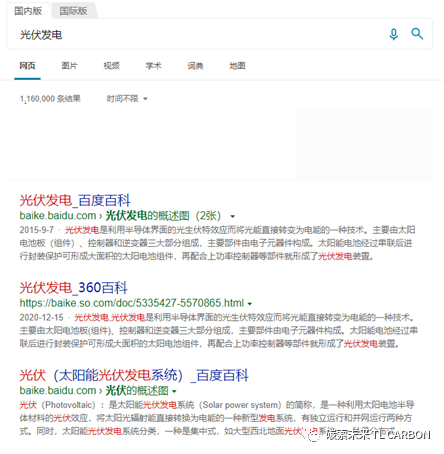Open the 地图 results tab

pos(237,66)
